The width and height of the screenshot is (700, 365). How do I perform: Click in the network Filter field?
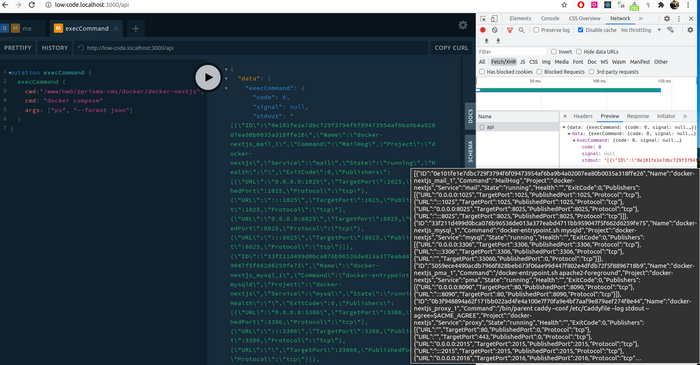click(512, 51)
